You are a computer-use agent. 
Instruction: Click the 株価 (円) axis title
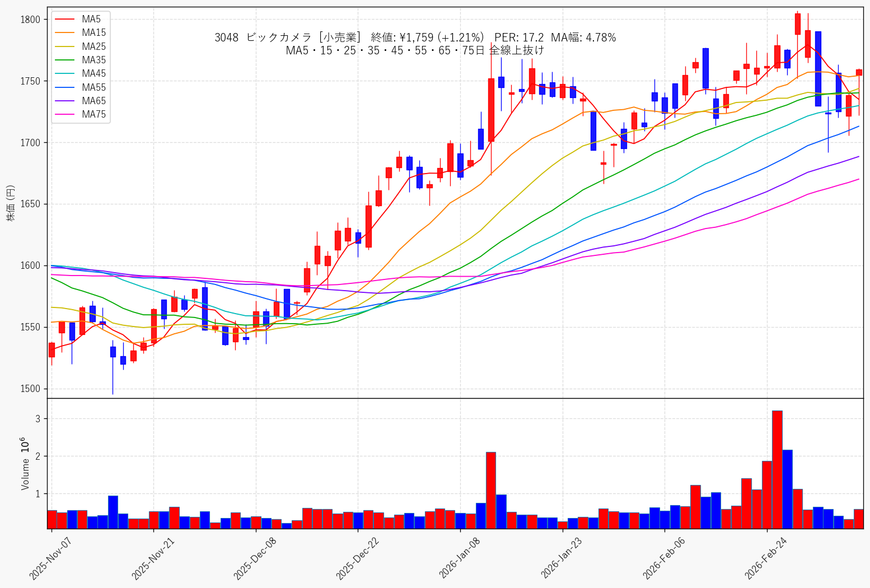[11, 203]
